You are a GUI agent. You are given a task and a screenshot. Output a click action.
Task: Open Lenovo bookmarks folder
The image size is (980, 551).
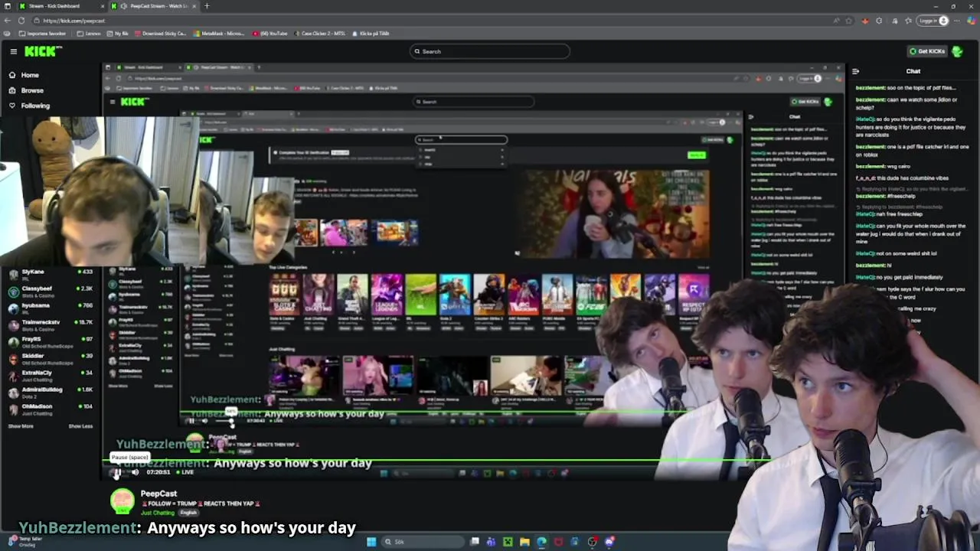tap(88, 34)
